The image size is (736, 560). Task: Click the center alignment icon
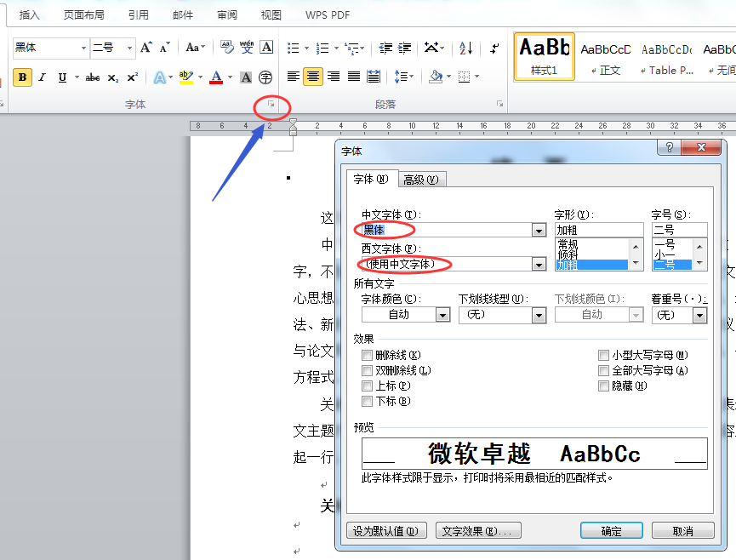[313, 77]
